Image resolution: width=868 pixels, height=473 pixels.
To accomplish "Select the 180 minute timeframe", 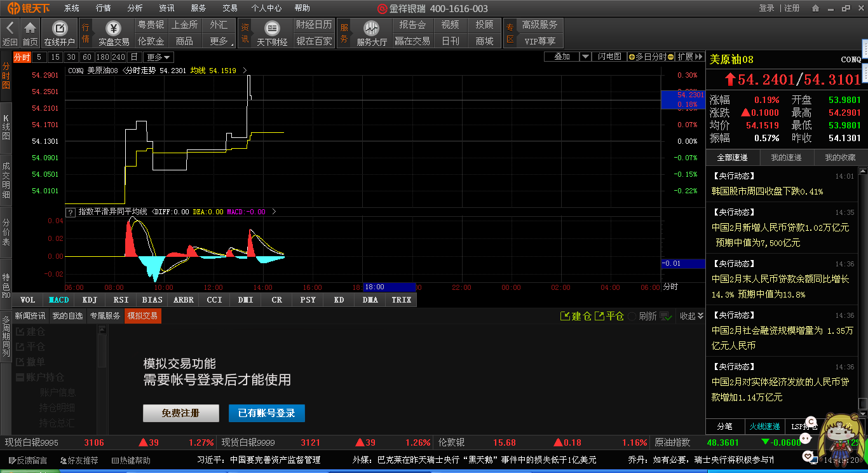I will (102, 57).
